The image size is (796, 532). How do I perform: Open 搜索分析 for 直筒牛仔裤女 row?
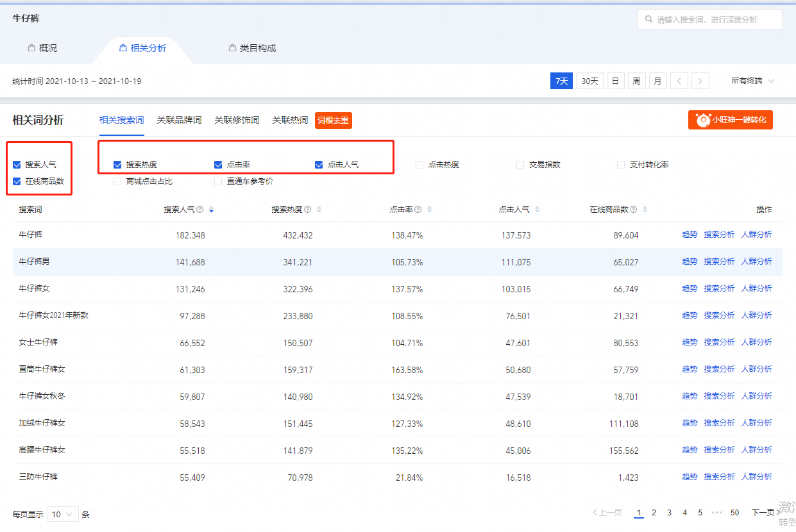[719, 369]
